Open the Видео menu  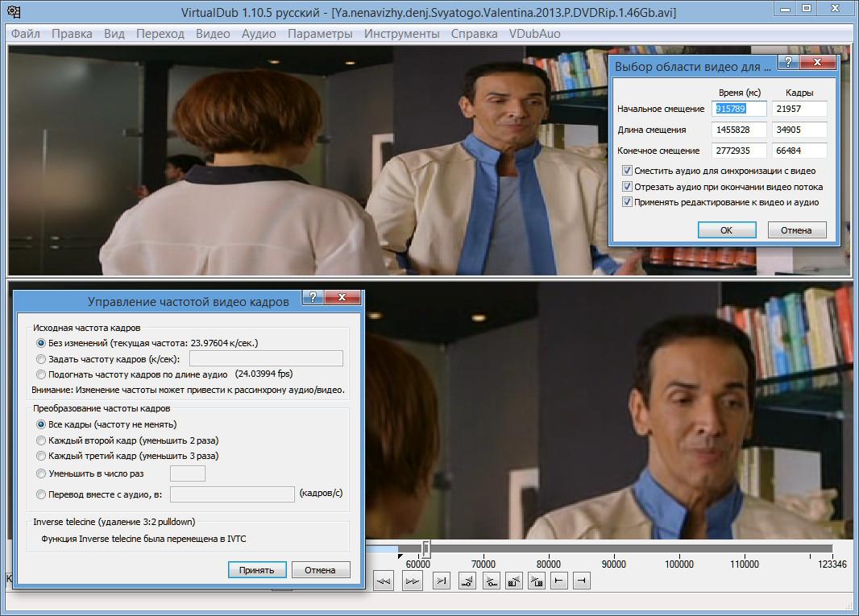[213, 34]
